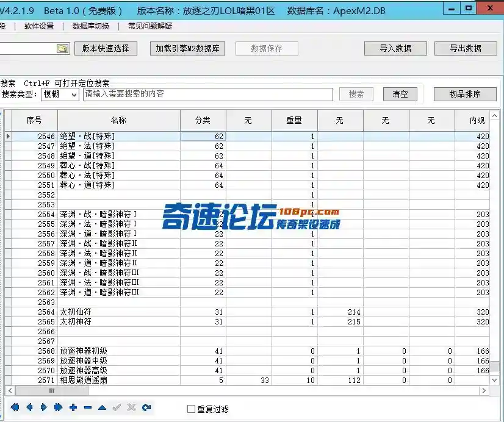Focus the search content input field
Screen dimensions: 504x422
[x=208, y=94]
